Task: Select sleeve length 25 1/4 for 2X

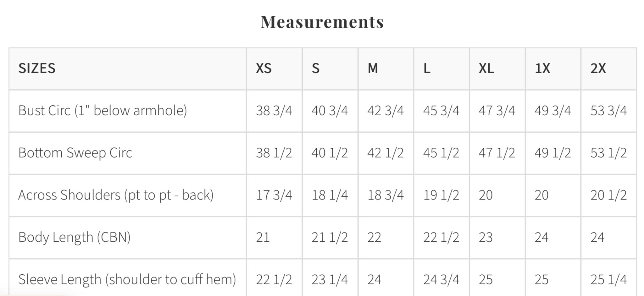Action: click(x=608, y=279)
